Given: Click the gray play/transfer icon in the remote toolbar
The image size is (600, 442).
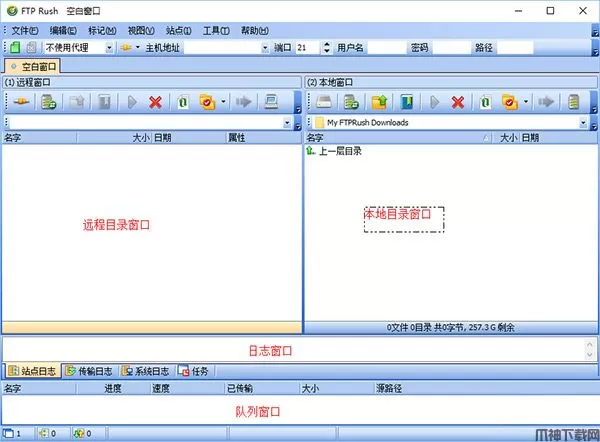Looking at the screenshot, I should (x=132, y=102).
